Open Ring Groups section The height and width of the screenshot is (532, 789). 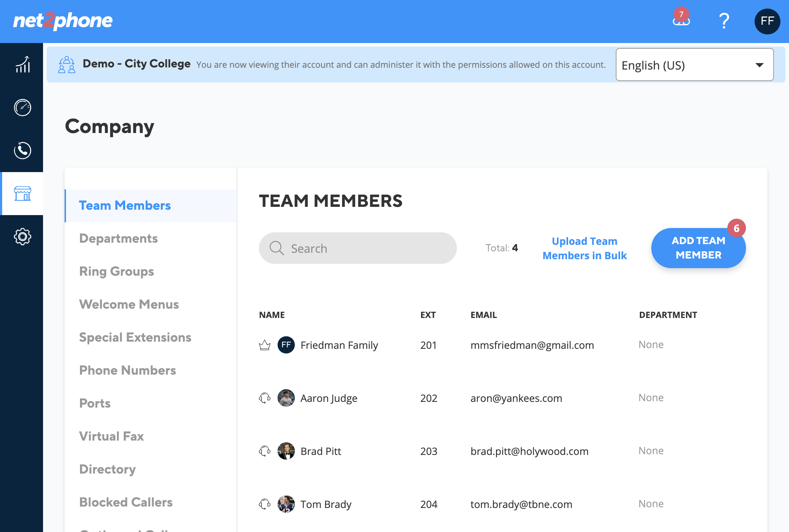click(x=117, y=271)
